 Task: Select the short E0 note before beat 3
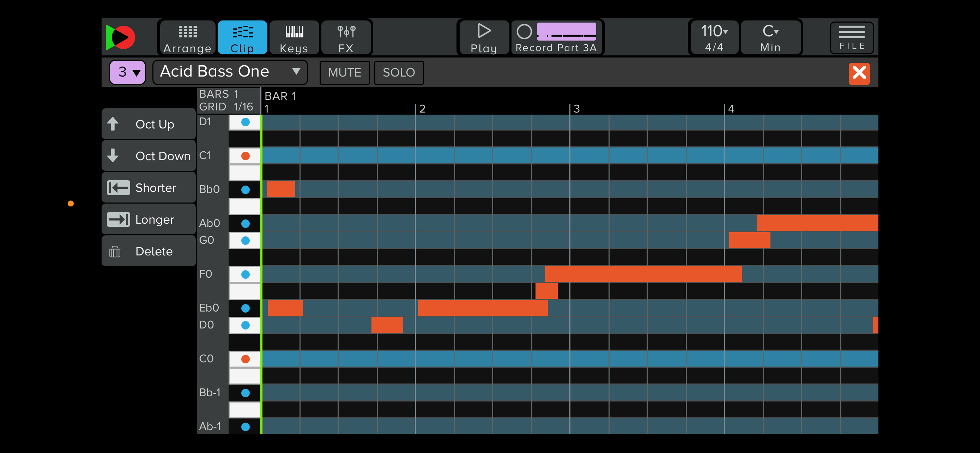pyautogui.click(x=546, y=291)
